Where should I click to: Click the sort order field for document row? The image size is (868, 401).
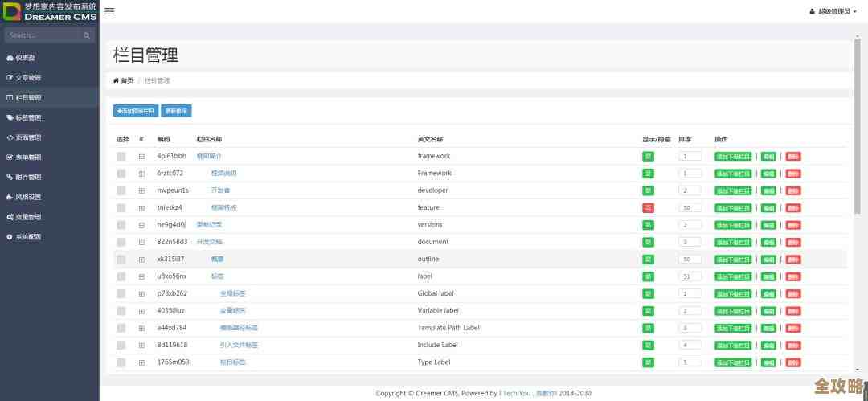coord(690,242)
